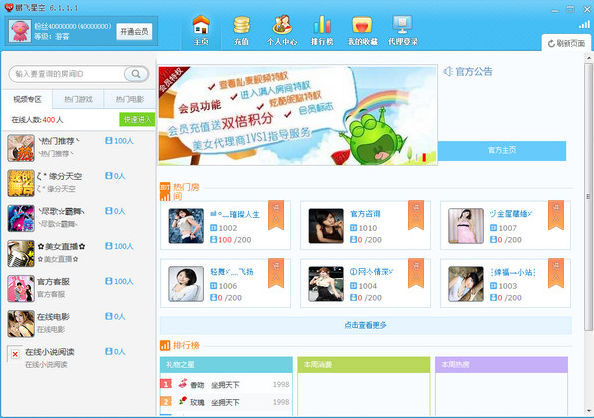The image size is (594, 418).
Task: Click the 0人 count beside 在线电影
Action: pos(115,316)
